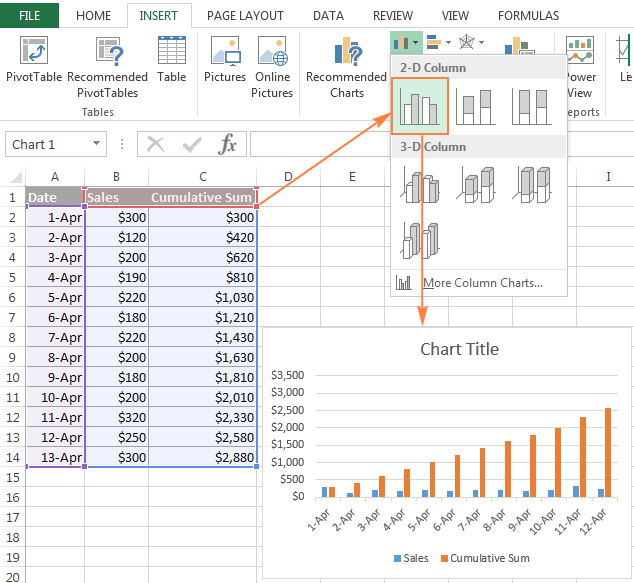
Task: Open the Insert Bar Chart dropdown
Action: [439, 43]
